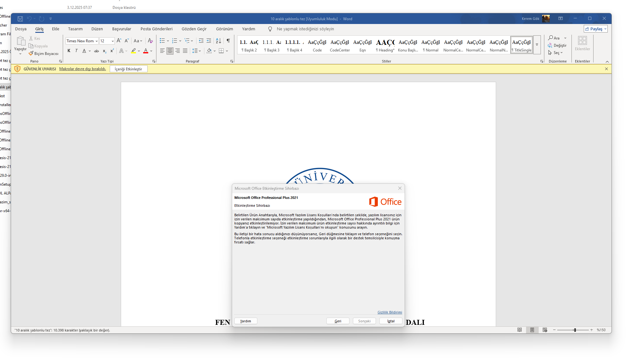The image size is (644, 358).
Task: Apply the red font color
Action: point(146,51)
